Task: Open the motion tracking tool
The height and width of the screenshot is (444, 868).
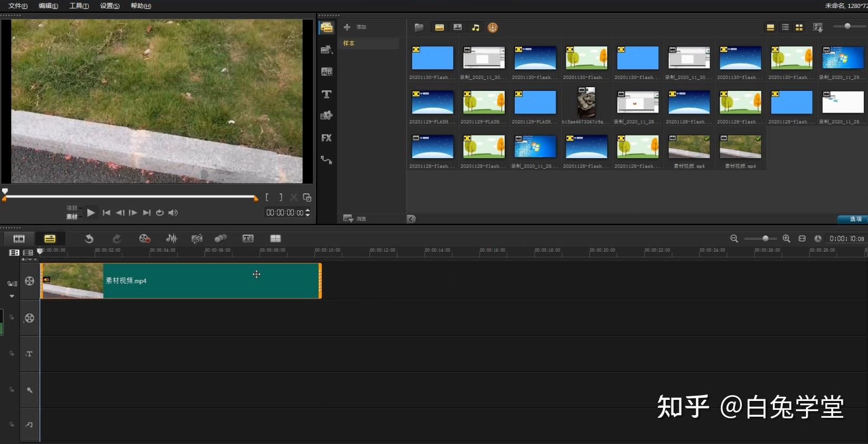Action: tap(221, 239)
